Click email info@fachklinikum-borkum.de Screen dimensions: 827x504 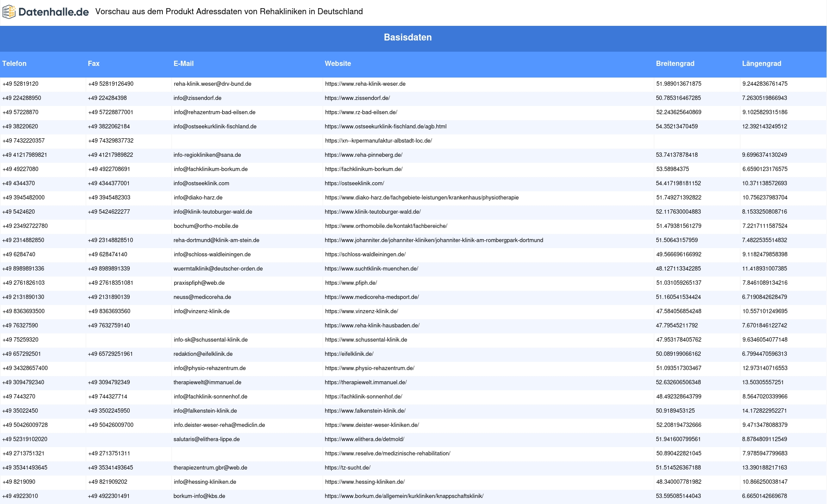(211, 169)
